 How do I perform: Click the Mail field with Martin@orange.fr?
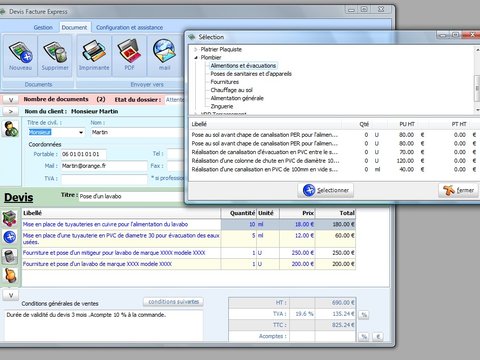(104, 166)
